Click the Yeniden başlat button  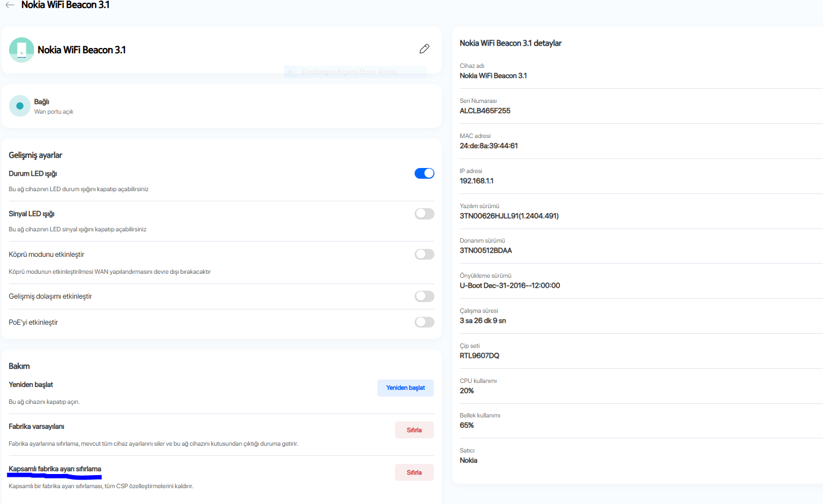click(x=406, y=388)
